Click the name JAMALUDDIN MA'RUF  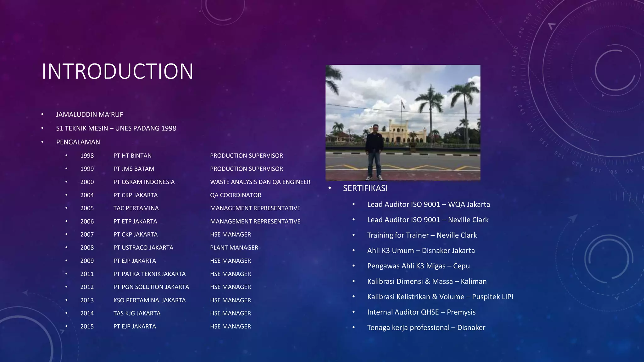[89, 115]
